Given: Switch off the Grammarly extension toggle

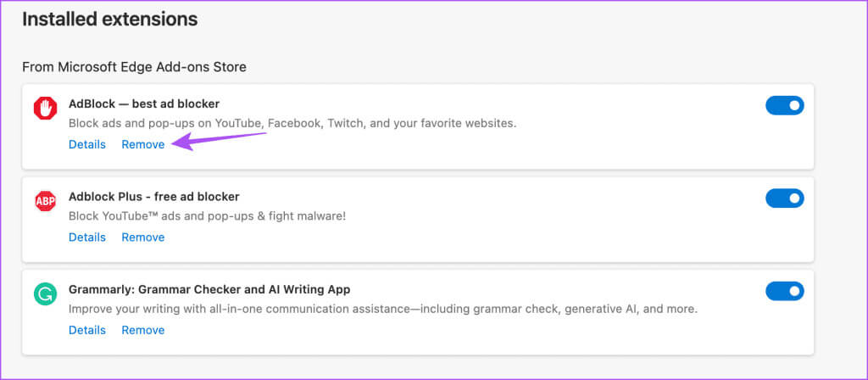Looking at the screenshot, I should pyautogui.click(x=784, y=291).
